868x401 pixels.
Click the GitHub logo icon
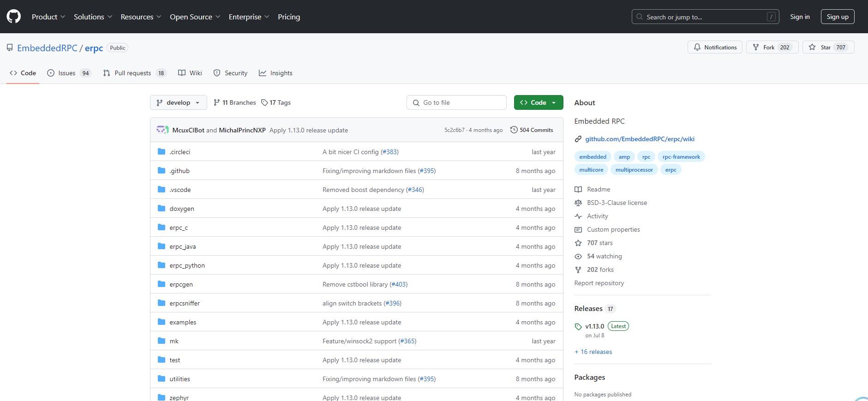click(x=14, y=17)
